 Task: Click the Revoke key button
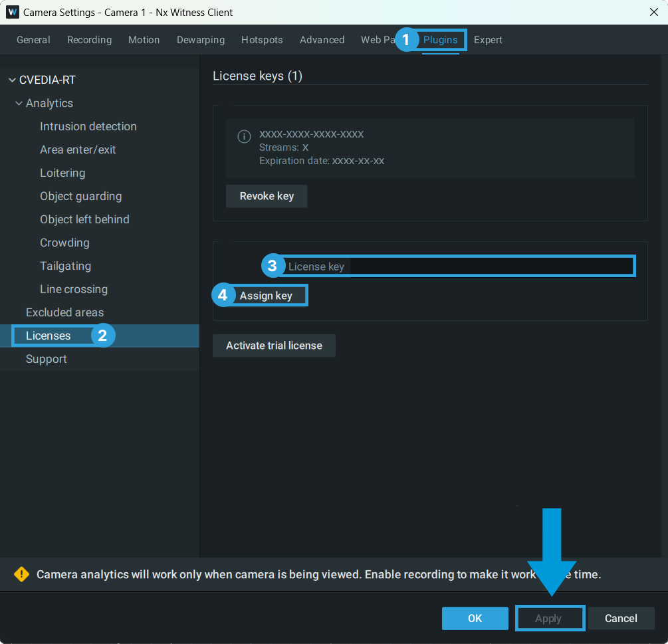[x=267, y=196]
